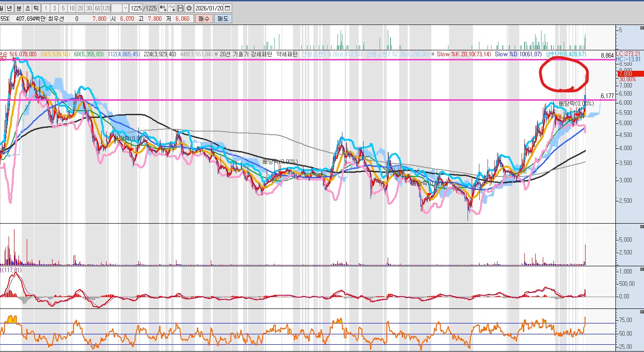Click the 약세패턴 bearish pattern label
Image resolution: width=644 pixels, height=352 pixels.
coord(287,54)
